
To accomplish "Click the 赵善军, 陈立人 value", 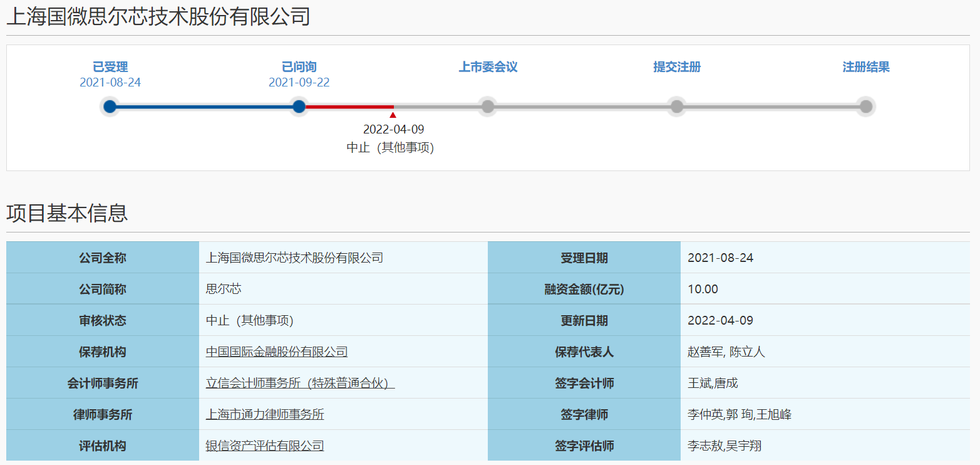I will 726,352.
